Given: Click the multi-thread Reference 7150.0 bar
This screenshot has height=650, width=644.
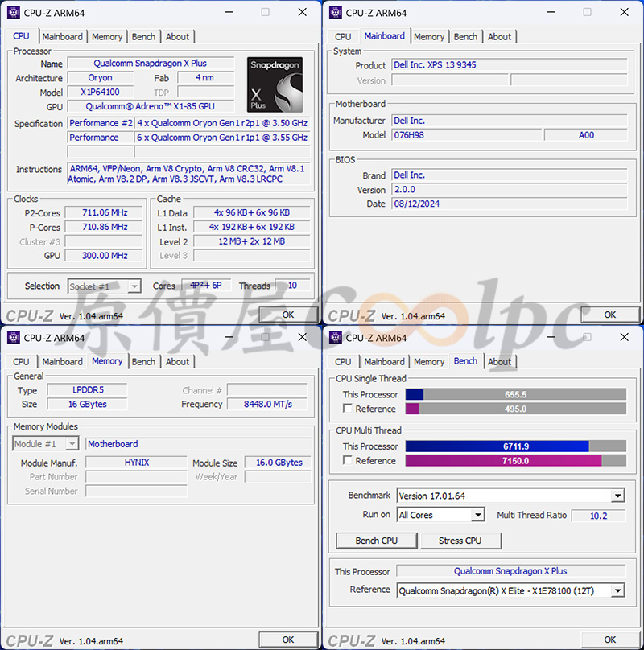Looking at the screenshot, I should coord(516,461).
